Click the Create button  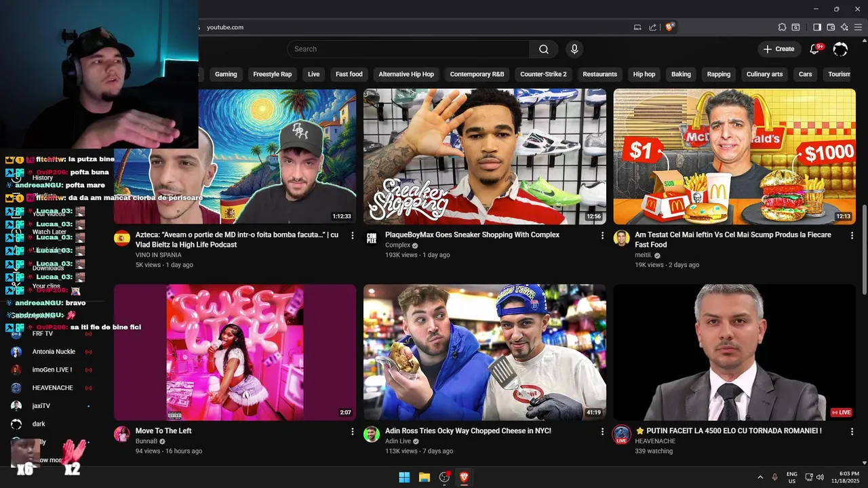pos(778,49)
